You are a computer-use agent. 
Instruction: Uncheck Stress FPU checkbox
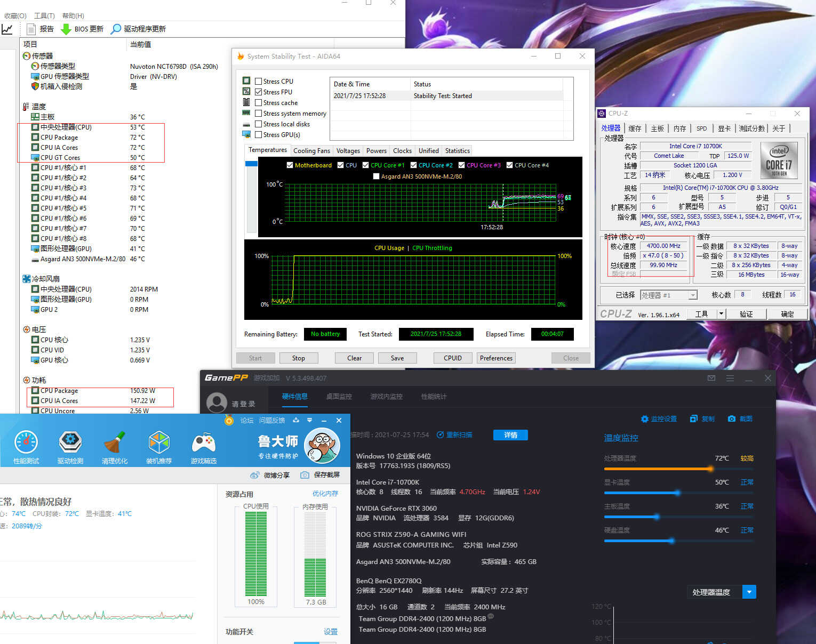[258, 92]
